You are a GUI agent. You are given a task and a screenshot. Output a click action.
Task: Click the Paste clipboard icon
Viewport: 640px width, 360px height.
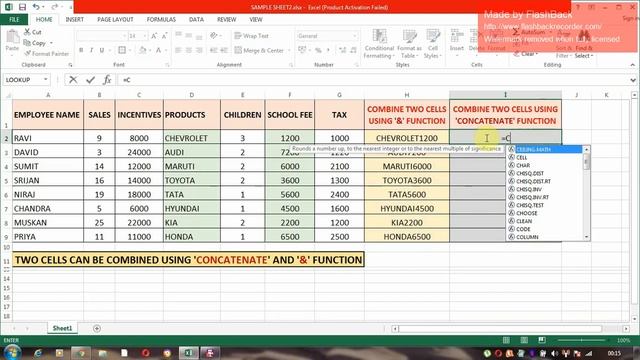coord(12,37)
